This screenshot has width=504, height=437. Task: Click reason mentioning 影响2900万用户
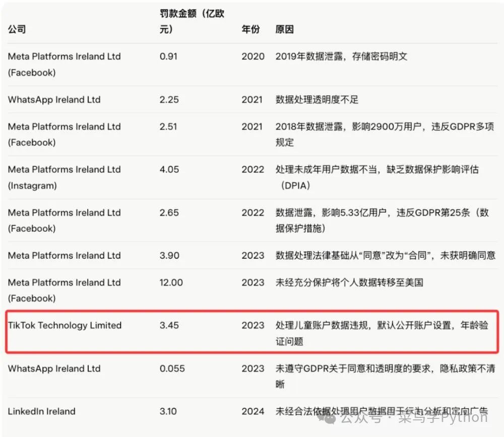(x=385, y=134)
